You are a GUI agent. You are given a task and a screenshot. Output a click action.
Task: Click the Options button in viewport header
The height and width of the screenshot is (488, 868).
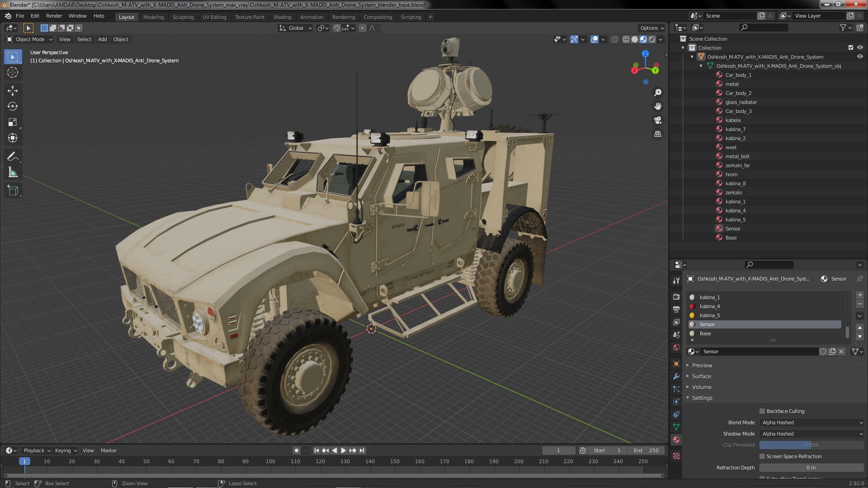click(x=651, y=28)
